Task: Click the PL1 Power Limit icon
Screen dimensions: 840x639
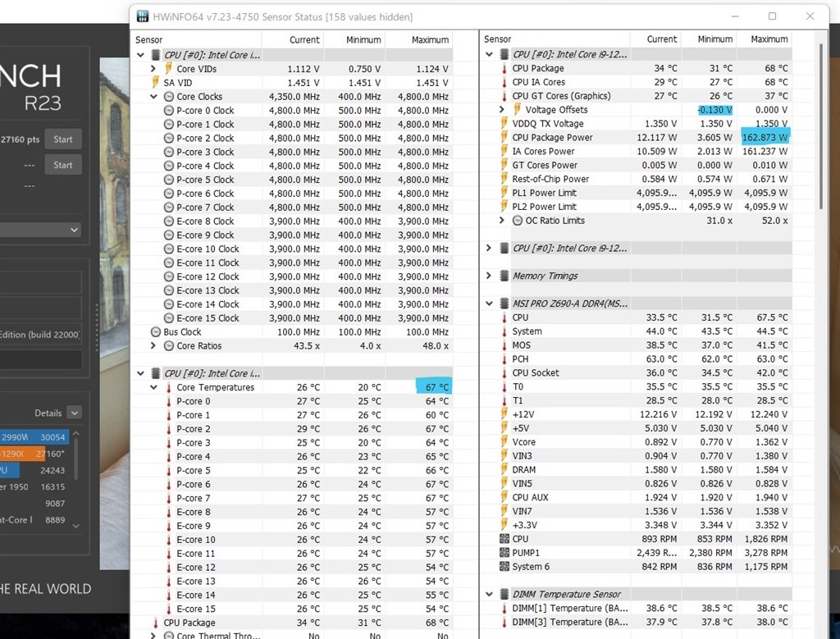Action: point(504,193)
